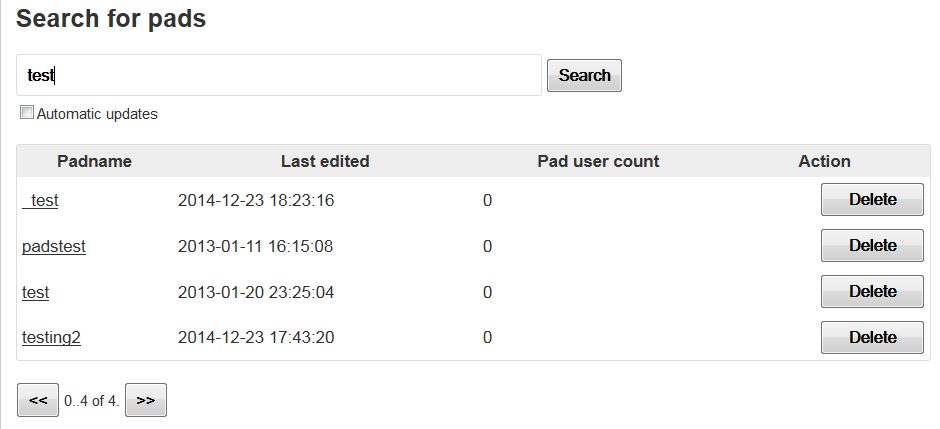
Task: Delete the padstest pad
Action: pyautogui.click(x=872, y=246)
